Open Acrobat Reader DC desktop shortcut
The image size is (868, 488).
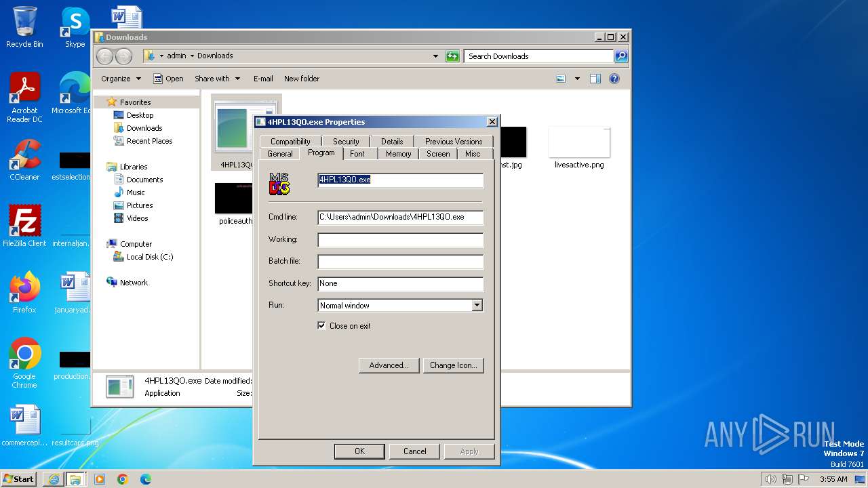tap(24, 98)
